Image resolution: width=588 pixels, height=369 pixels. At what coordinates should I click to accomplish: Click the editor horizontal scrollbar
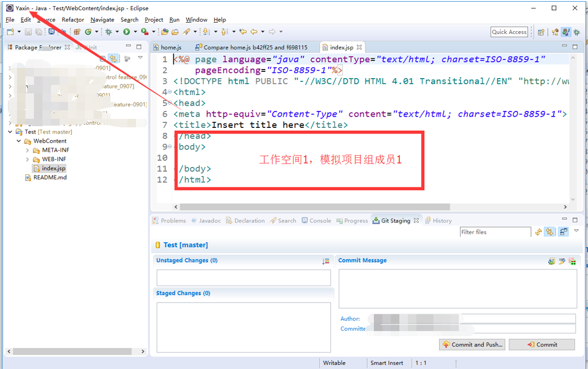(314, 207)
